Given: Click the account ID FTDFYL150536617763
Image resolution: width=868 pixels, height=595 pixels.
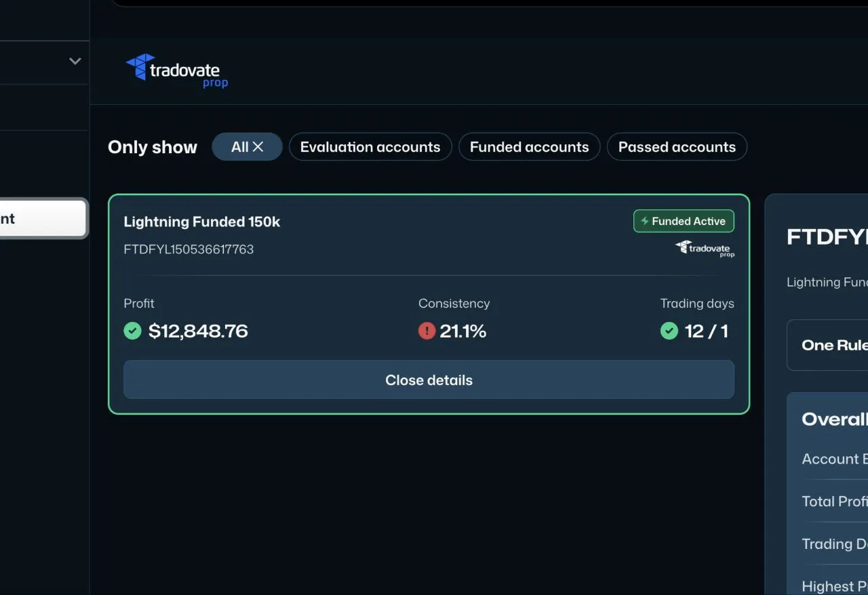Looking at the screenshot, I should point(189,249).
